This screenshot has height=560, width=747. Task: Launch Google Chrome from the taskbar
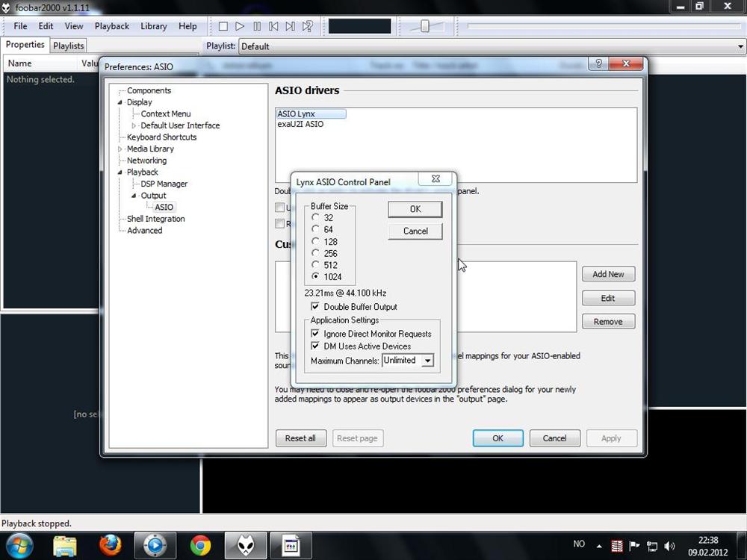coord(200,545)
